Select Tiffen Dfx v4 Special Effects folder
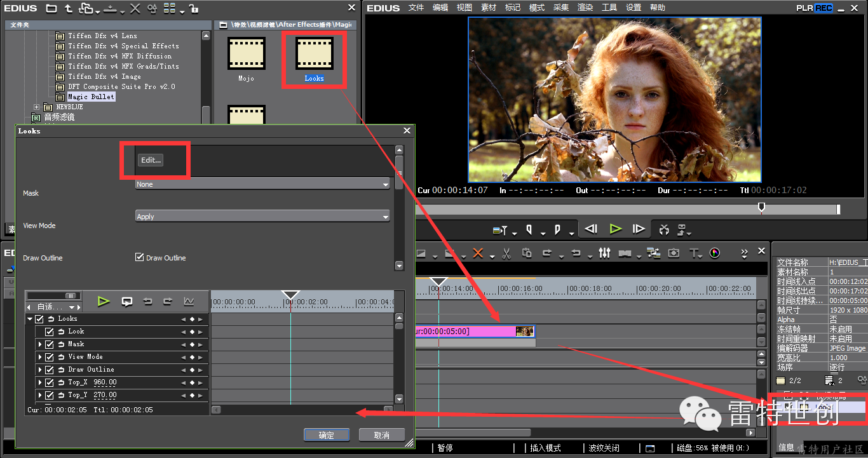 (x=123, y=46)
